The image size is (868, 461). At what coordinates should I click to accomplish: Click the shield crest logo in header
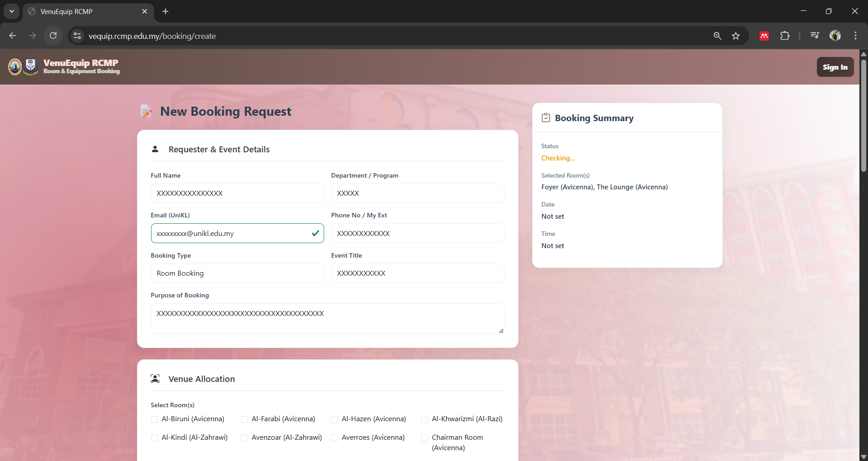tap(31, 67)
